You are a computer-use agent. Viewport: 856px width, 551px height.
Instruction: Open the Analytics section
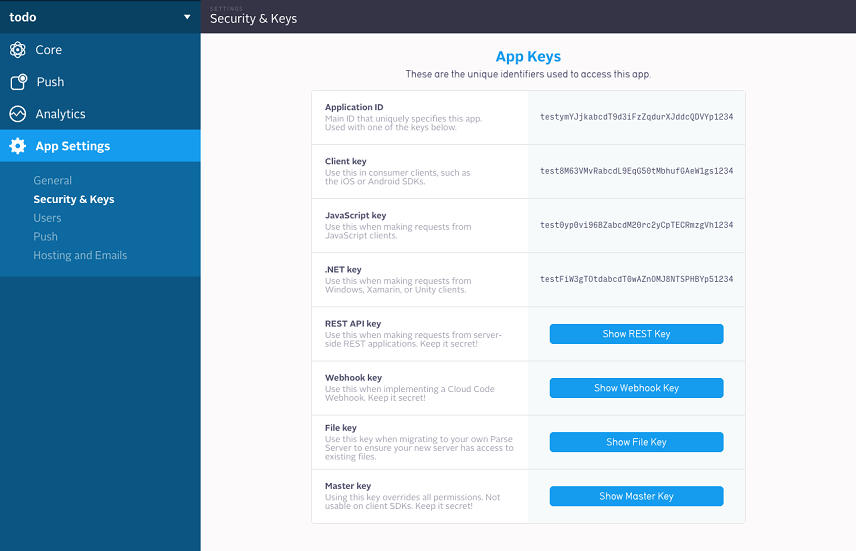click(100, 114)
